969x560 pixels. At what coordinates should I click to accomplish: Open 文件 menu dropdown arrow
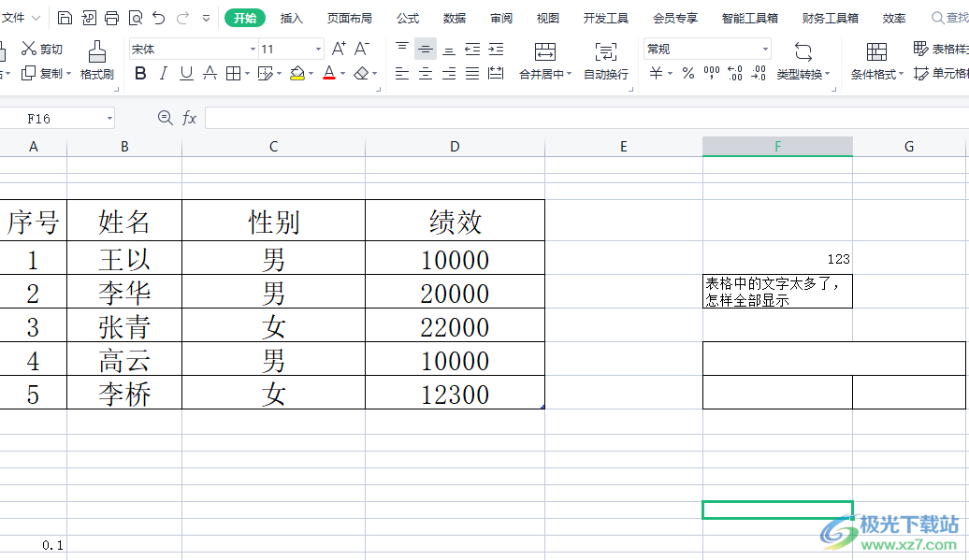[36, 19]
